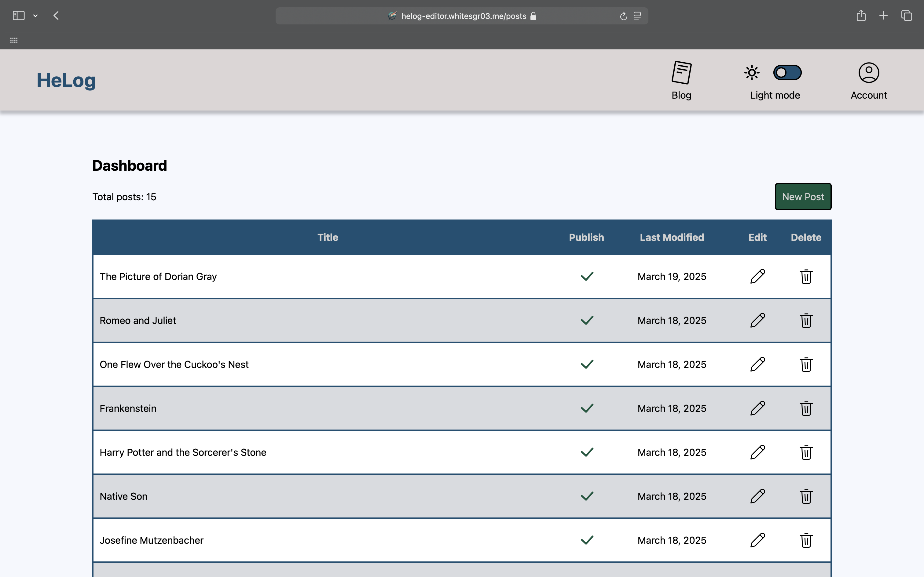Image resolution: width=924 pixels, height=577 pixels.
Task: Open the Account profile icon
Action: pos(869,73)
